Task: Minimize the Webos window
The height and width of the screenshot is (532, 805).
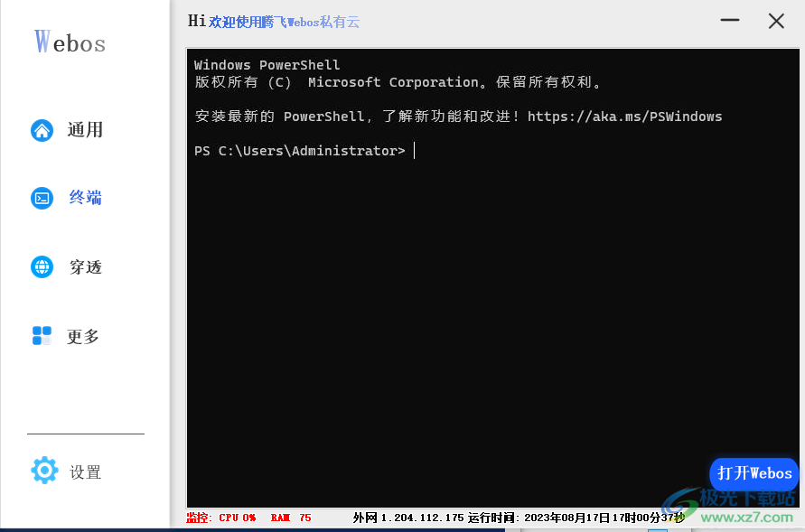Action: 729,21
